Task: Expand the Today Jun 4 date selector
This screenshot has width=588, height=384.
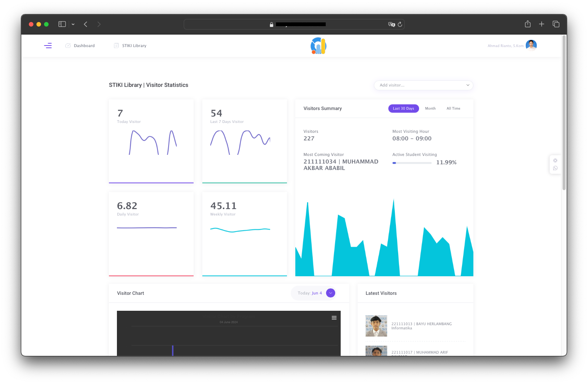Action: pyautogui.click(x=314, y=293)
